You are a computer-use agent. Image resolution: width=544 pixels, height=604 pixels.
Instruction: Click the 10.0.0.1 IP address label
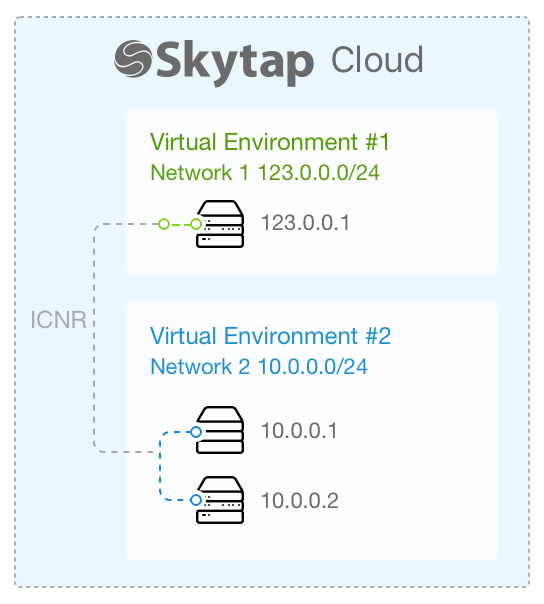pyautogui.click(x=299, y=431)
